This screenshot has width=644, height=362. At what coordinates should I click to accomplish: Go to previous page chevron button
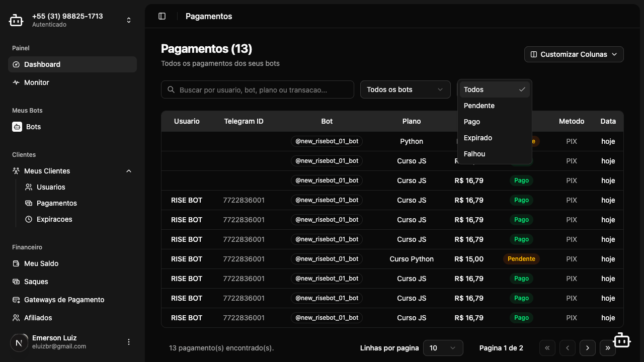coord(568,348)
